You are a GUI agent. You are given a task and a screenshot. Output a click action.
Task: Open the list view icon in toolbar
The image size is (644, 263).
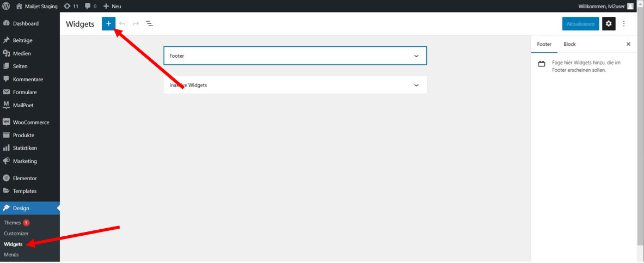150,24
